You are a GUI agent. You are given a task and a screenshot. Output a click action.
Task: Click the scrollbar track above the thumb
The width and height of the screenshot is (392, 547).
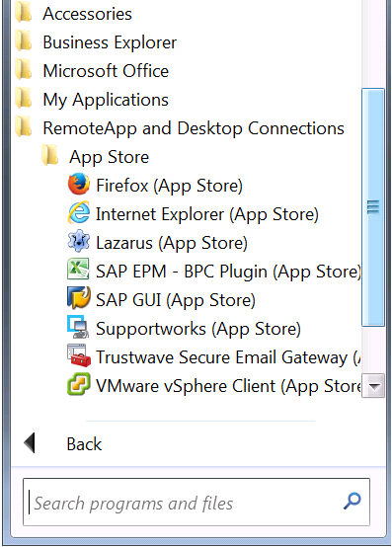pyautogui.click(x=373, y=43)
